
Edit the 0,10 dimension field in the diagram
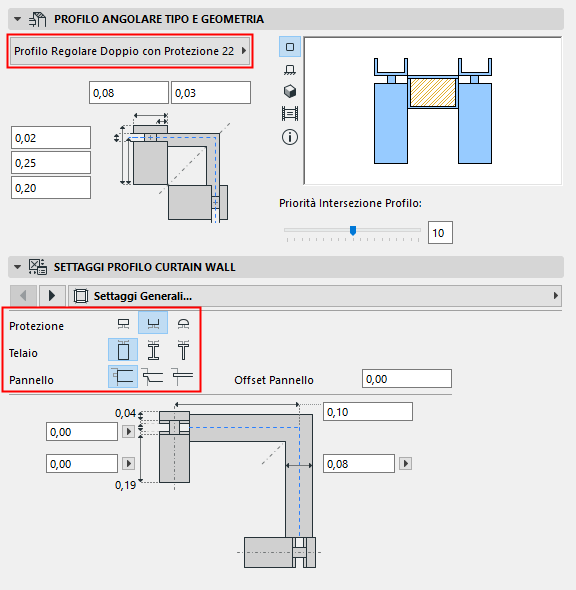coord(368,412)
